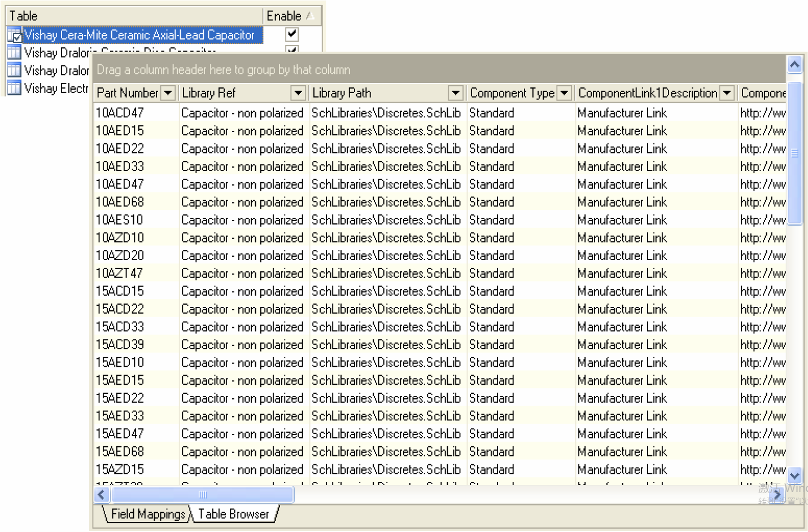Viewport: 808px width, 532px height.
Task: Open the Library Path column filter dropdown
Action: point(456,93)
